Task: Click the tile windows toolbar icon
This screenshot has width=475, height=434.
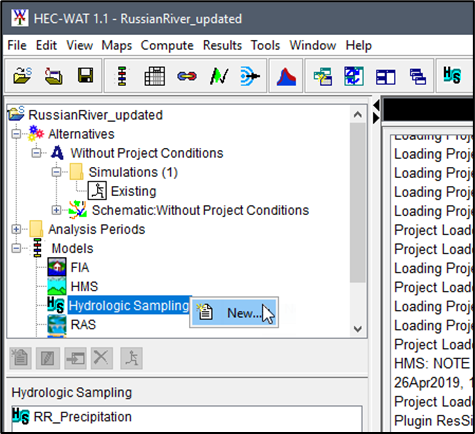Action: [386, 77]
